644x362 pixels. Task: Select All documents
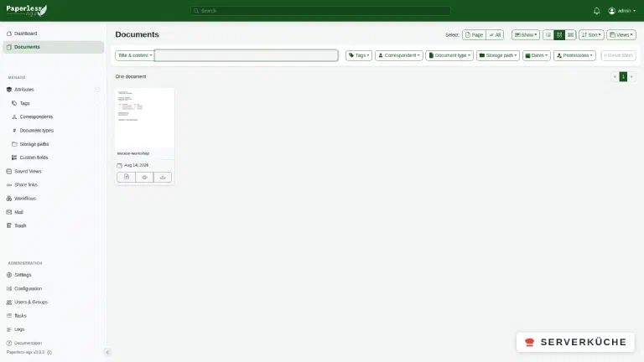click(495, 35)
